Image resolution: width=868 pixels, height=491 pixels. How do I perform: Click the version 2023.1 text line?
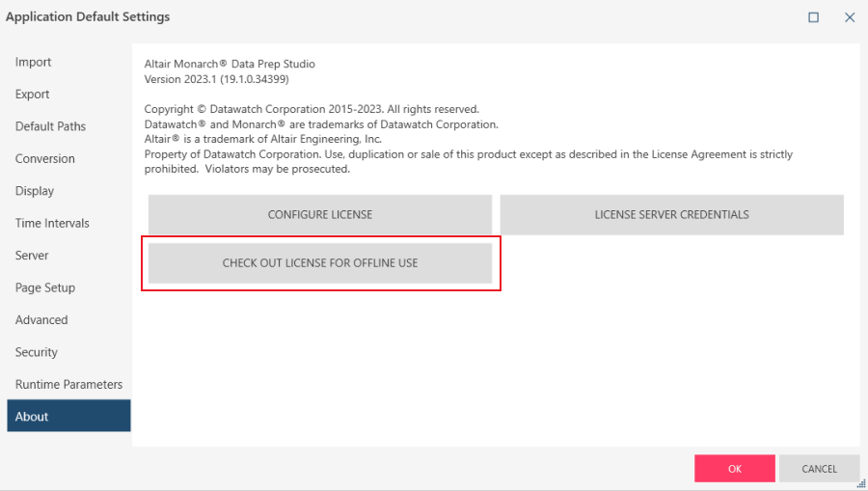point(216,79)
